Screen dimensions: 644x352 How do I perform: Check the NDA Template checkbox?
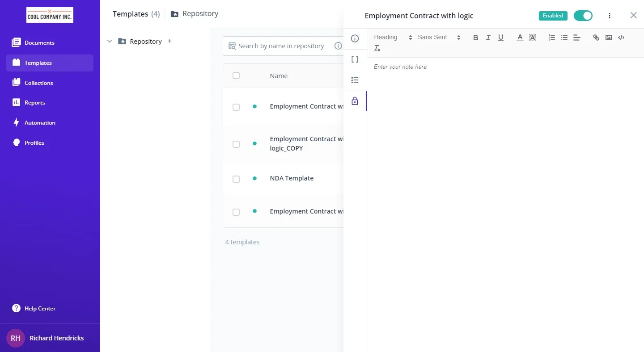coord(236,179)
